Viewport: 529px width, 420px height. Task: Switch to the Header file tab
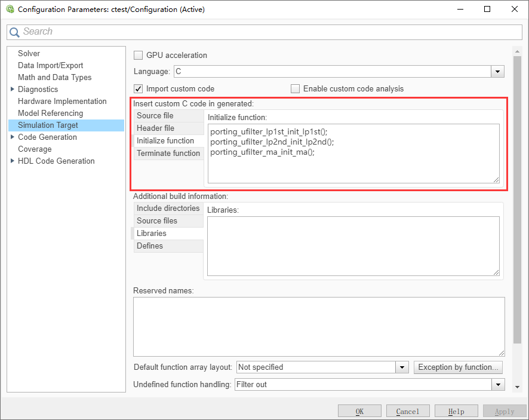pos(169,128)
